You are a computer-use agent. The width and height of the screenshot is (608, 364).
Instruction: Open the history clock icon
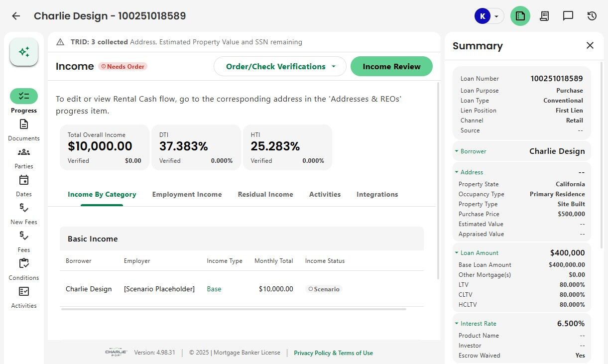(x=592, y=16)
